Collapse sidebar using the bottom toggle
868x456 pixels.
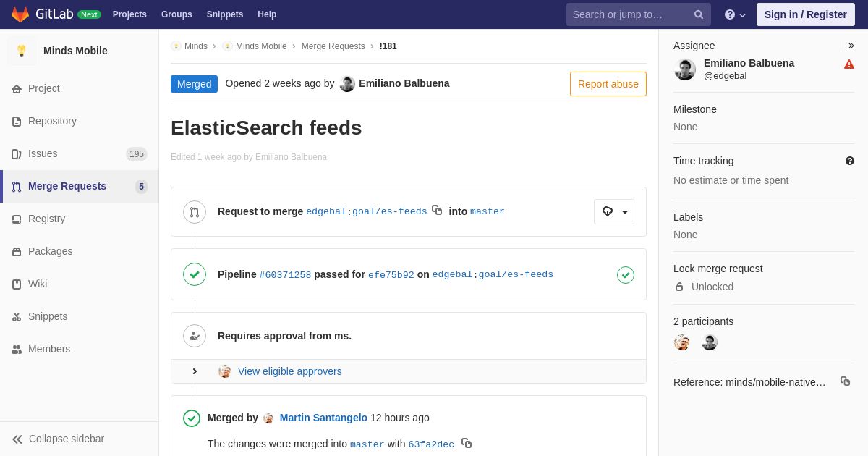pyautogui.click(x=58, y=439)
